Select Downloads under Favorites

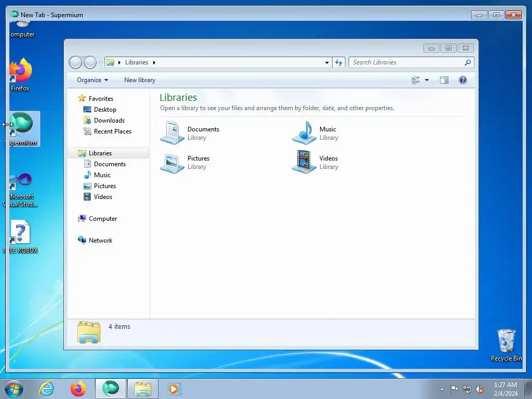(109, 121)
